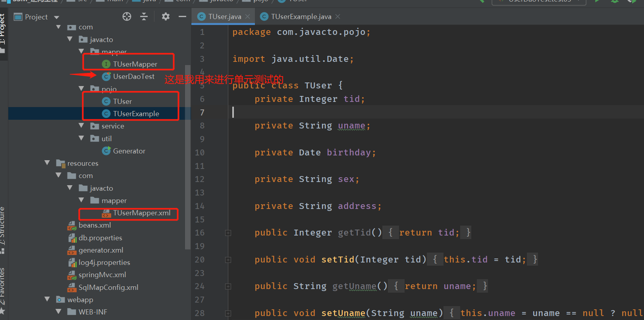Select generator.xml in the project tree

coord(101,250)
